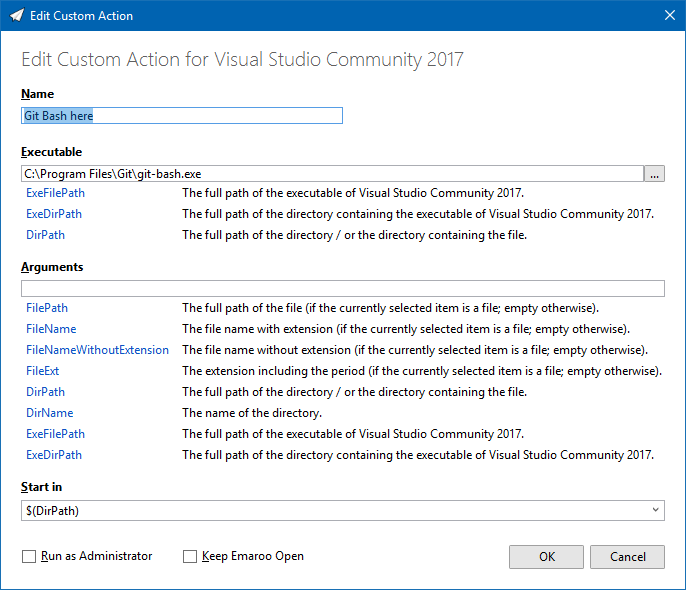Insert ExeDirPath link under Arguments
This screenshot has width=686, height=590.
click(54, 455)
